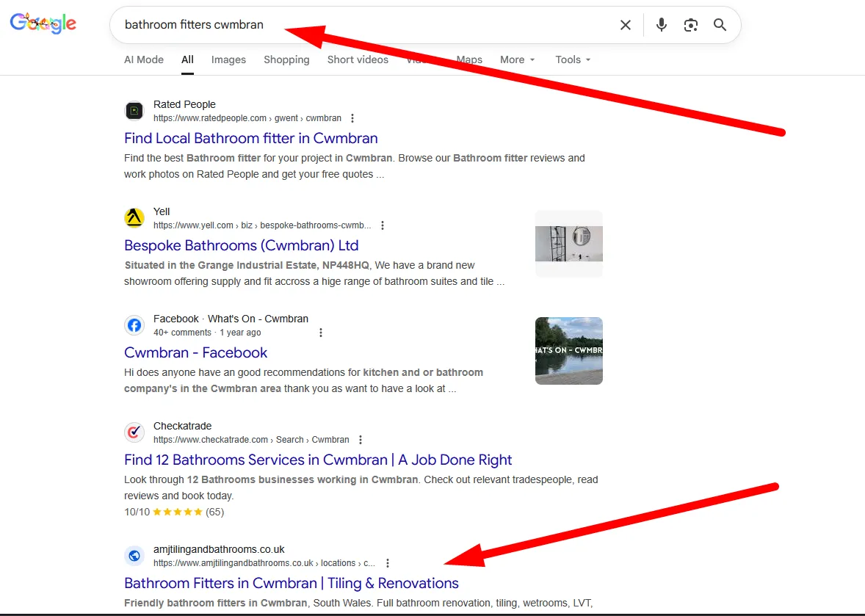Click the amjtilingandbathrooms.co.uk site name

[219, 549]
